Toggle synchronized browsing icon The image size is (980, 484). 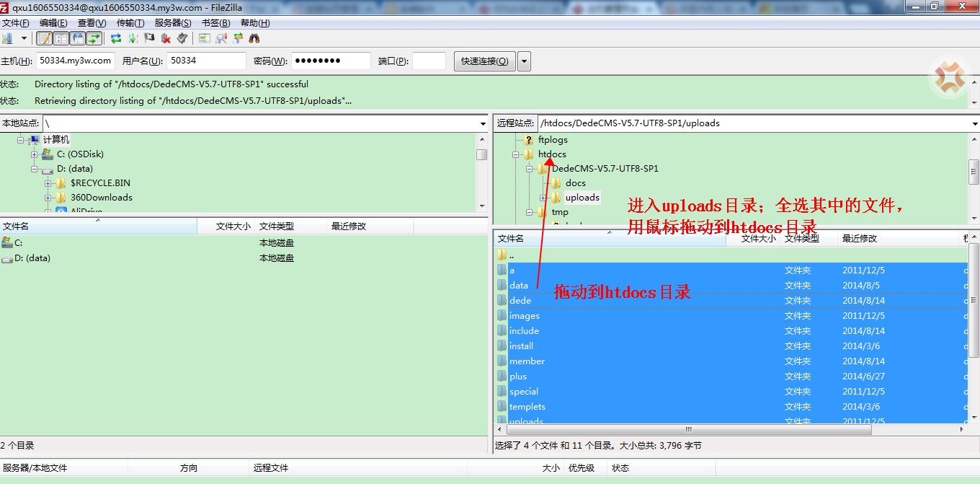click(x=238, y=38)
